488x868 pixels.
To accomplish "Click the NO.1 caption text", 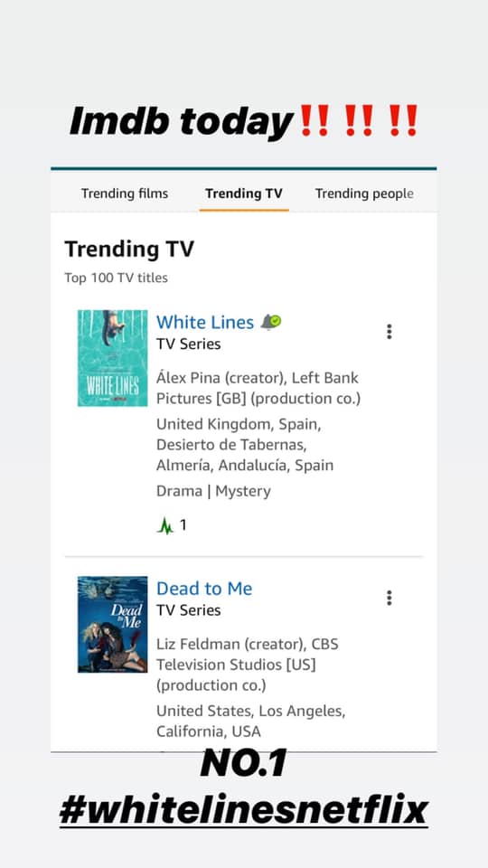I will pyautogui.click(x=244, y=763).
